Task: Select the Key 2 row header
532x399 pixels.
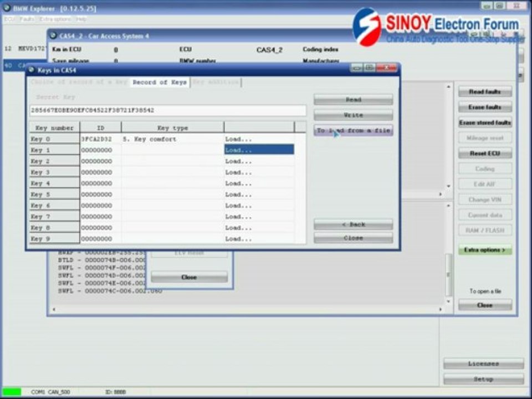Action: [54, 161]
